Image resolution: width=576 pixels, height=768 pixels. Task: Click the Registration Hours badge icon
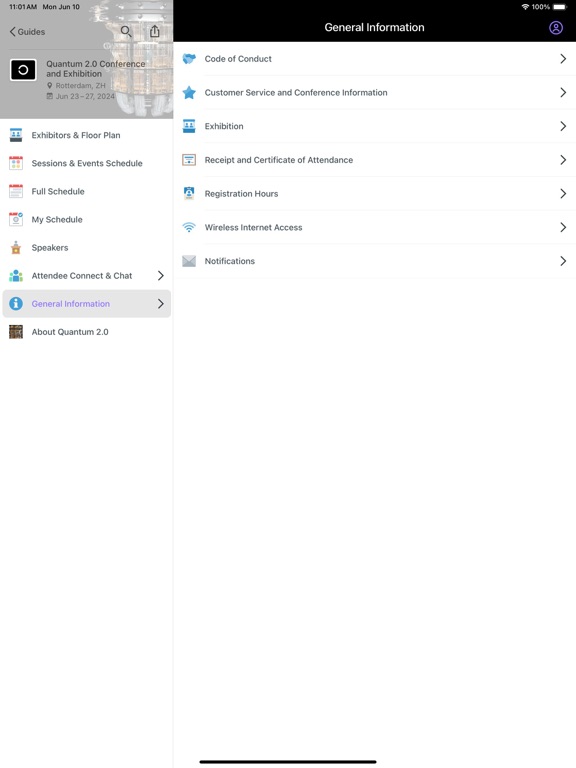[x=189, y=193]
